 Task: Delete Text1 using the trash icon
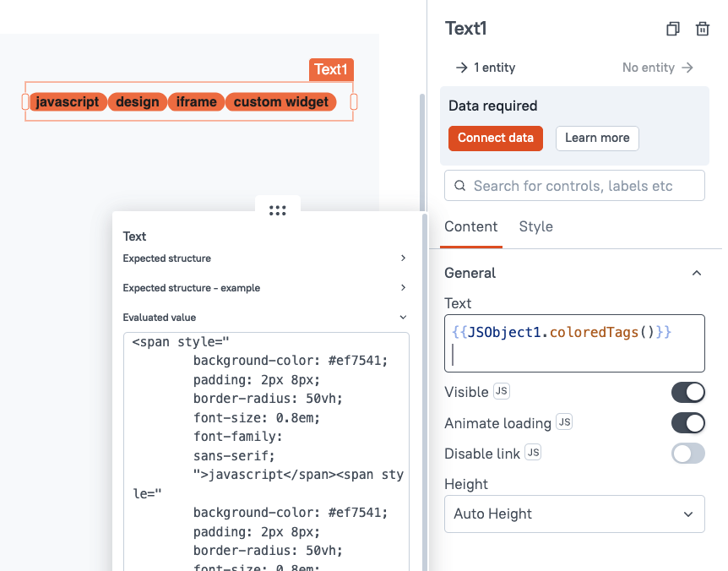click(x=702, y=28)
